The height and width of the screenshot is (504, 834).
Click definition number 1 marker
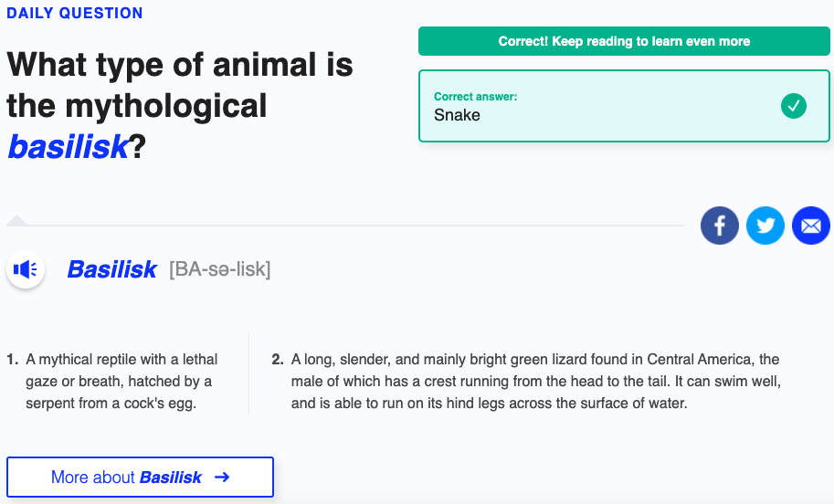(x=12, y=360)
